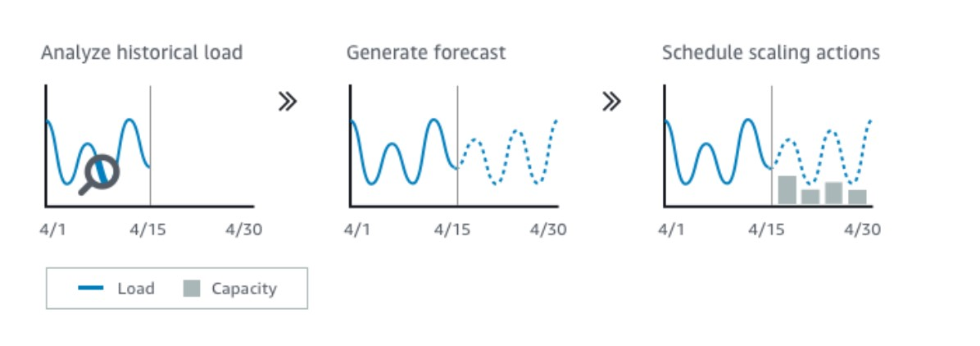
Task: Click the "Schedule scaling actions" heading
Action: tap(771, 53)
